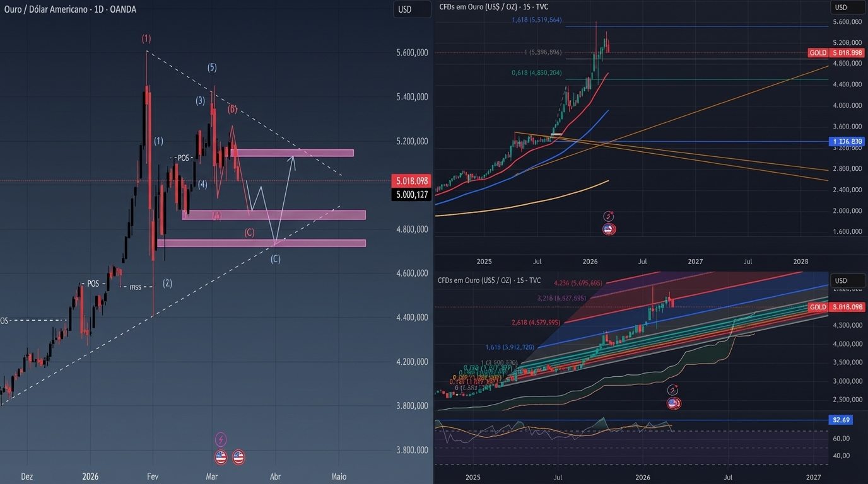Click the Abr label on the daily time axis
Viewport: 868px width, 484px height.
click(274, 476)
